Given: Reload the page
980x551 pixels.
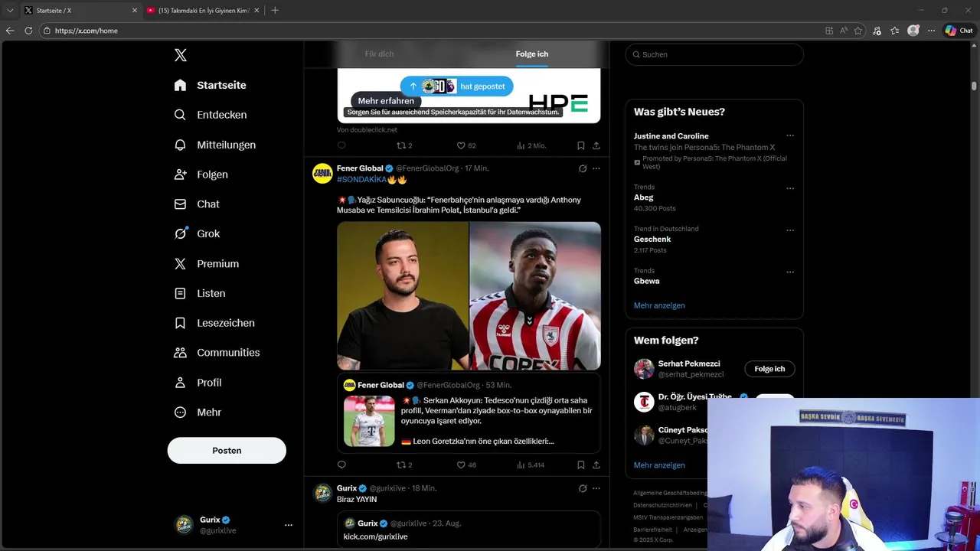Looking at the screenshot, I should coord(28,31).
